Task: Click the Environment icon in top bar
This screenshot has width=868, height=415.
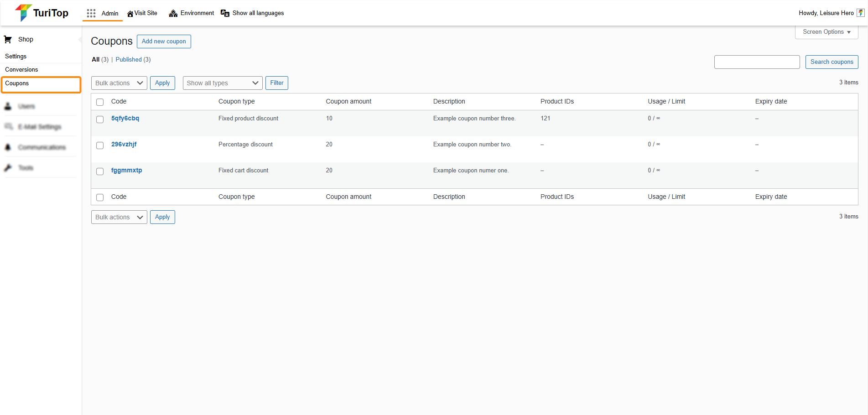Action: (173, 13)
